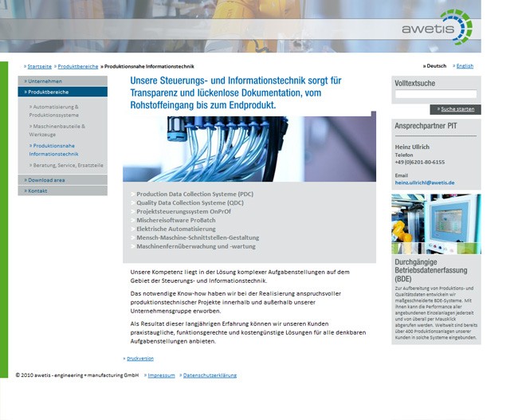Select the Deutsch language option
Viewport: 518px width, 420px height.
pyautogui.click(x=436, y=66)
